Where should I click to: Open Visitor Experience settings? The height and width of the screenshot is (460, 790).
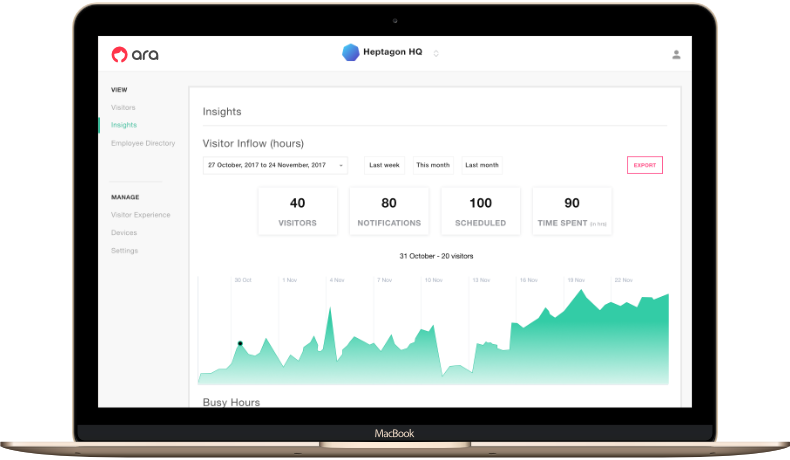click(141, 215)
